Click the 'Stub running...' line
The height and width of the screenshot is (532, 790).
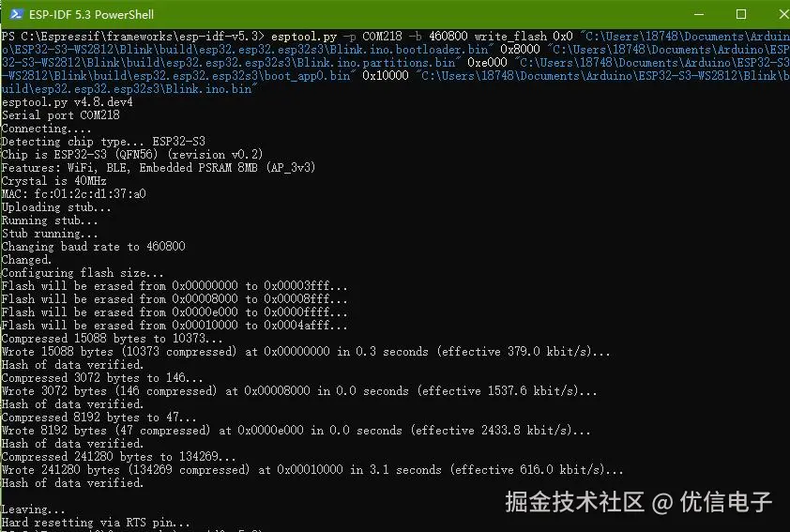(50, 234)
